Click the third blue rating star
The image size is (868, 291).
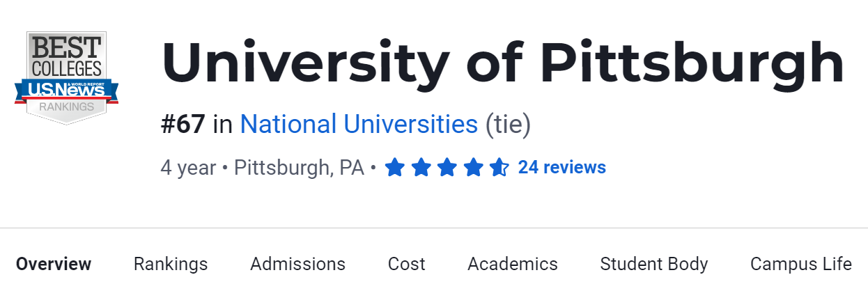coord(447,168)
